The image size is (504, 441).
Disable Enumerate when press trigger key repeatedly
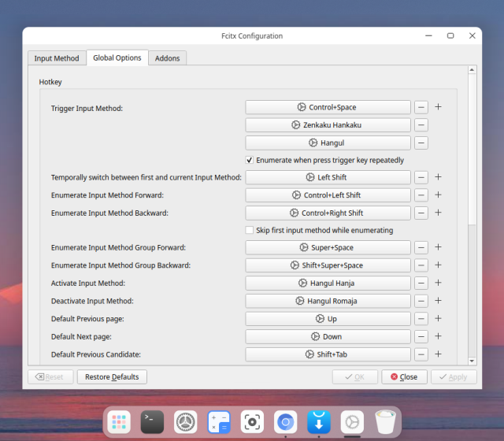pyautogui.click(x=250, y=160)
